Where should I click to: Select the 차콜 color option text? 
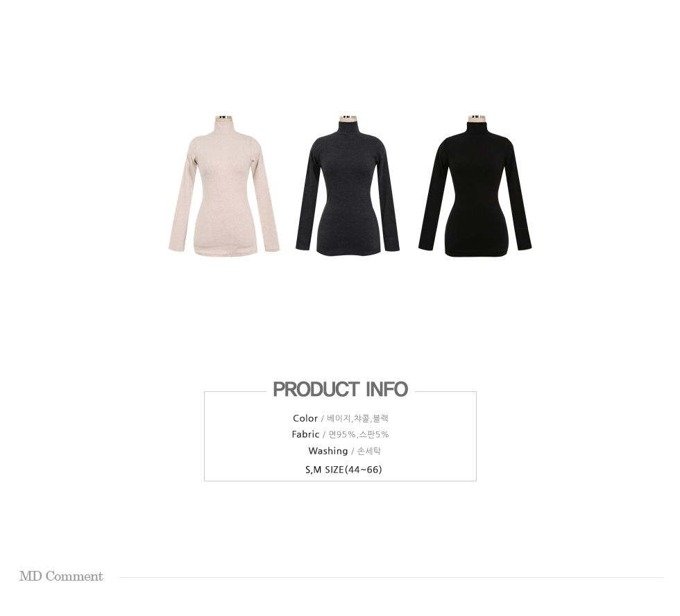click(362, 418)
